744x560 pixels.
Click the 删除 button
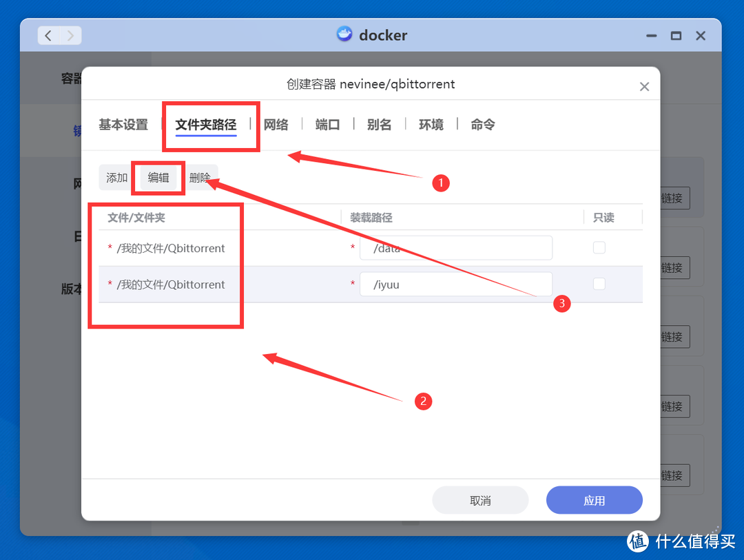[x=200, y=178]
